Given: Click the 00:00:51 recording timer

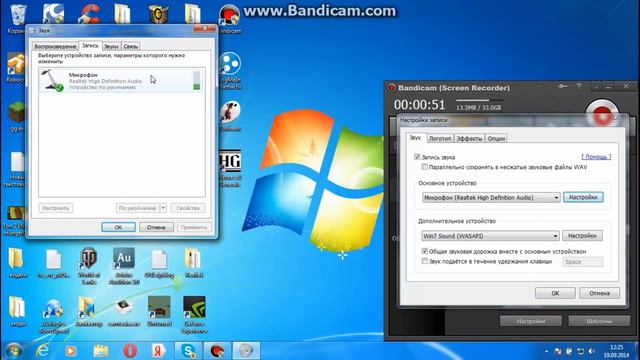Looking at the screenshot, I should [419, 105].
